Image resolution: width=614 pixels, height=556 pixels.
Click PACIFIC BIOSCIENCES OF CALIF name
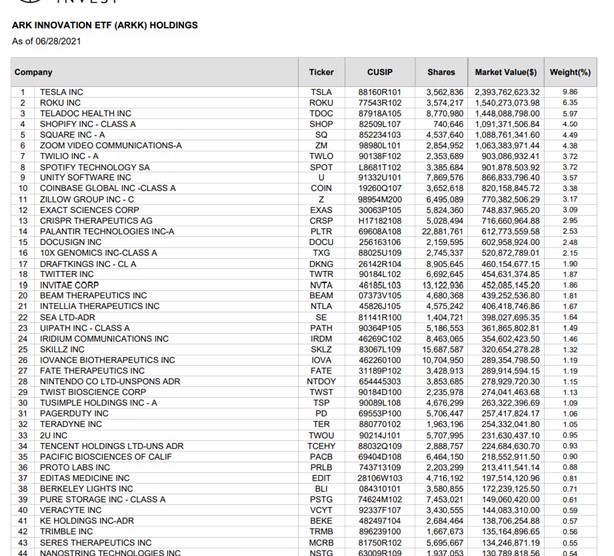[x=106, y=457]
